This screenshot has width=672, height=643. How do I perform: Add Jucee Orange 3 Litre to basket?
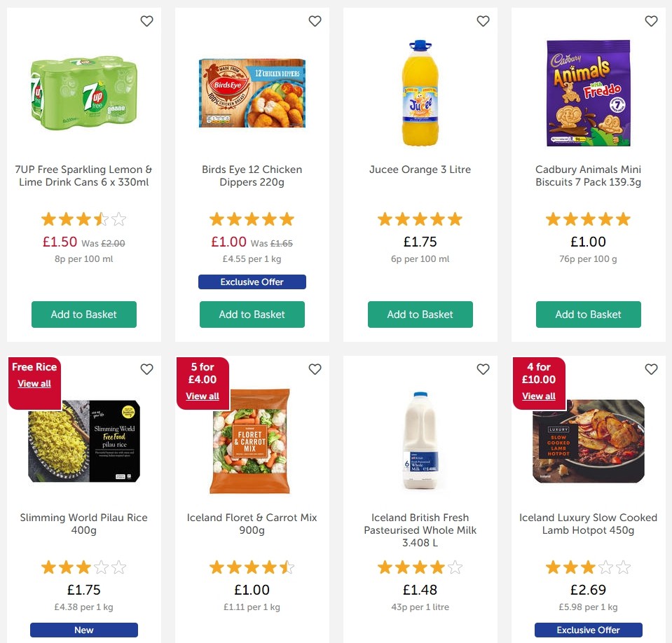pos(420,314)
